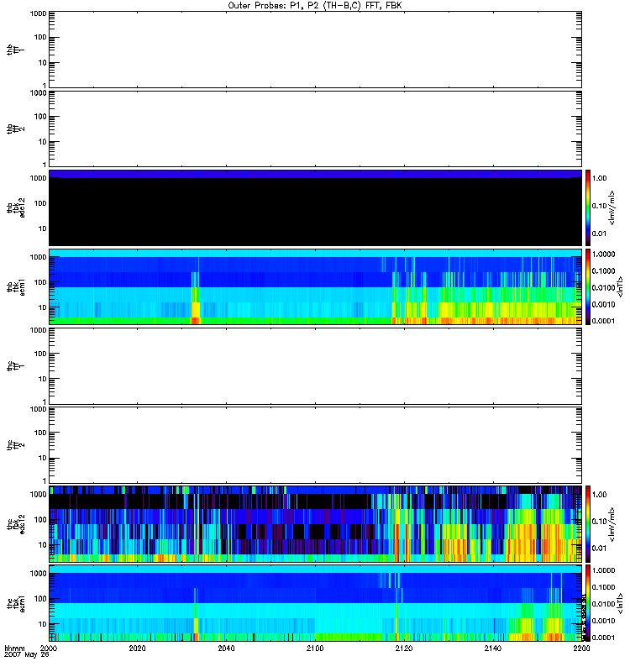Click the "2040" time axis label
The image size is (630, 672).
click(226, 648)
